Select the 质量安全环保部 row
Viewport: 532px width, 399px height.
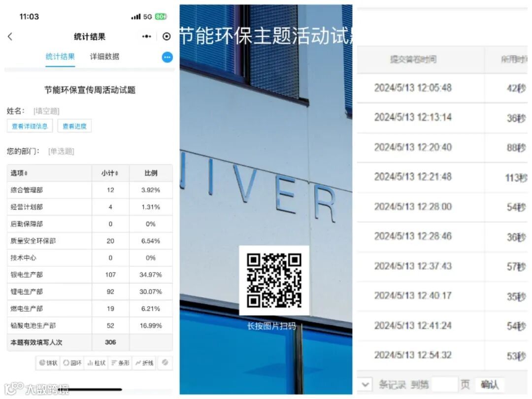pyautogui.click(x=90, y=241)
